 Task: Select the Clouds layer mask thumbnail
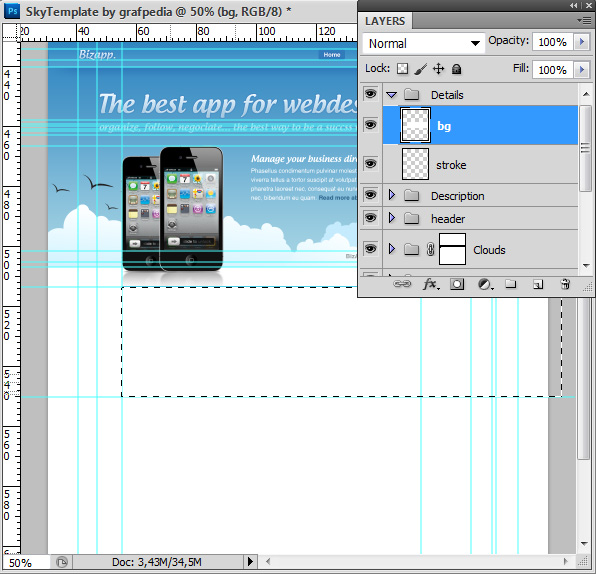[452, 249]
